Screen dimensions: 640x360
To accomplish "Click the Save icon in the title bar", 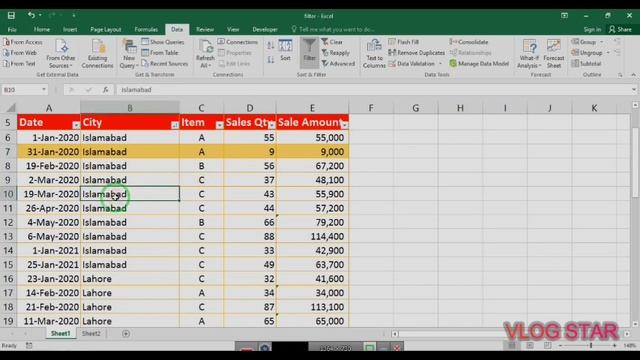I will (11, 16).
